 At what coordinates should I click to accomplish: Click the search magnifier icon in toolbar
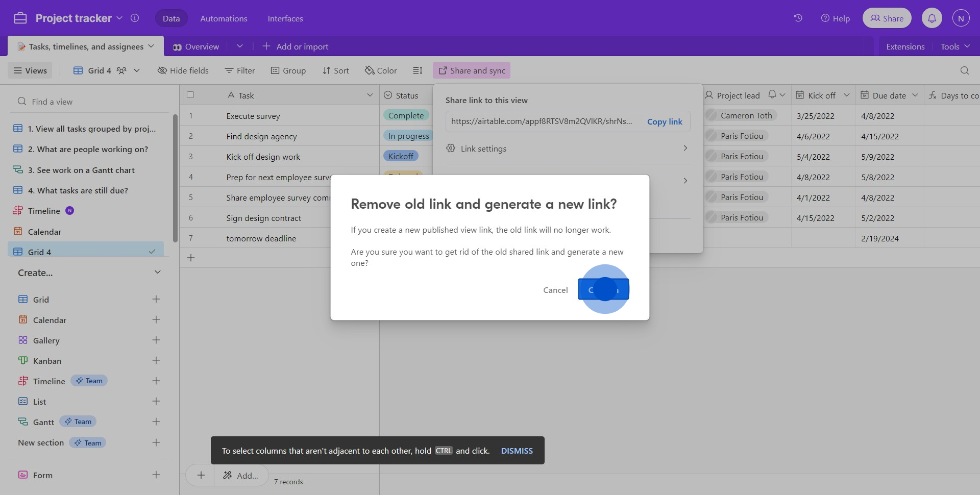[964, 70]
